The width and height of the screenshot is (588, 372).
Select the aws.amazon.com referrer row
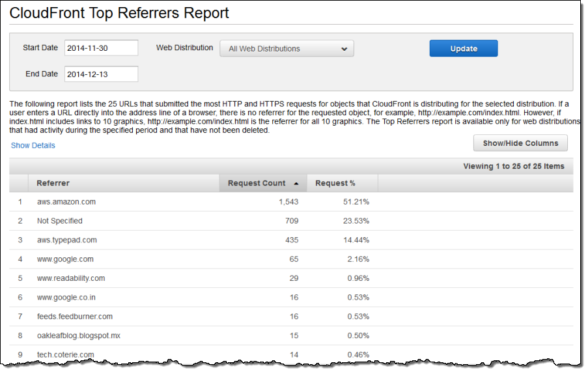[66, 203]
